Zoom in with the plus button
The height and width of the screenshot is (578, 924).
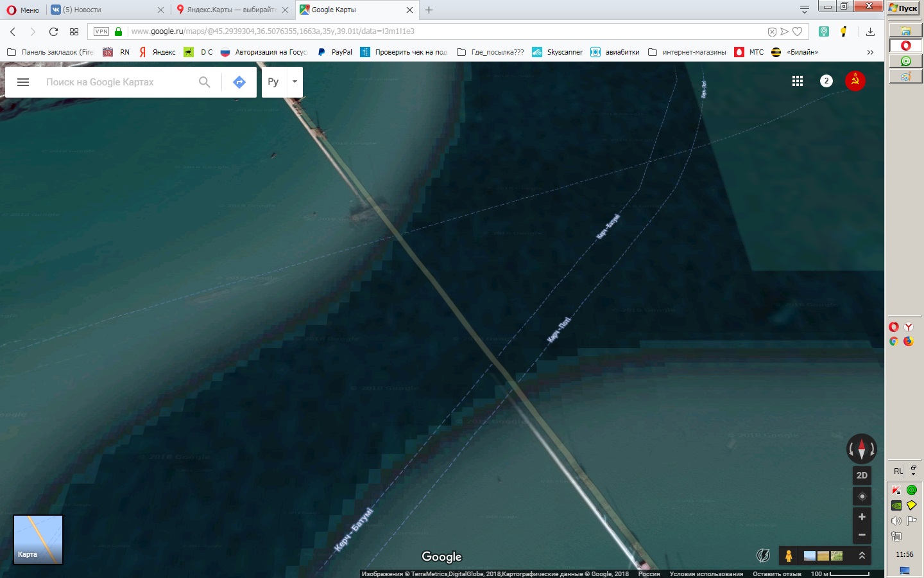pyautogui.click(x=862, y=517)
